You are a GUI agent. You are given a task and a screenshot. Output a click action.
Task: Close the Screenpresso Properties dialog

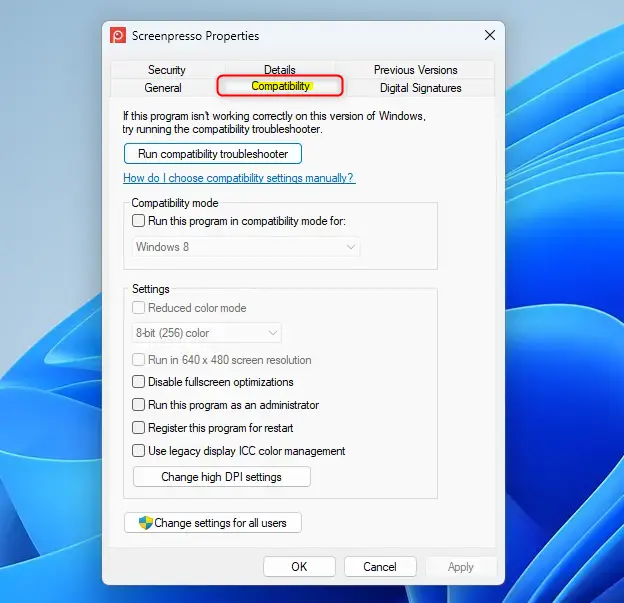(x=490, y=35)
